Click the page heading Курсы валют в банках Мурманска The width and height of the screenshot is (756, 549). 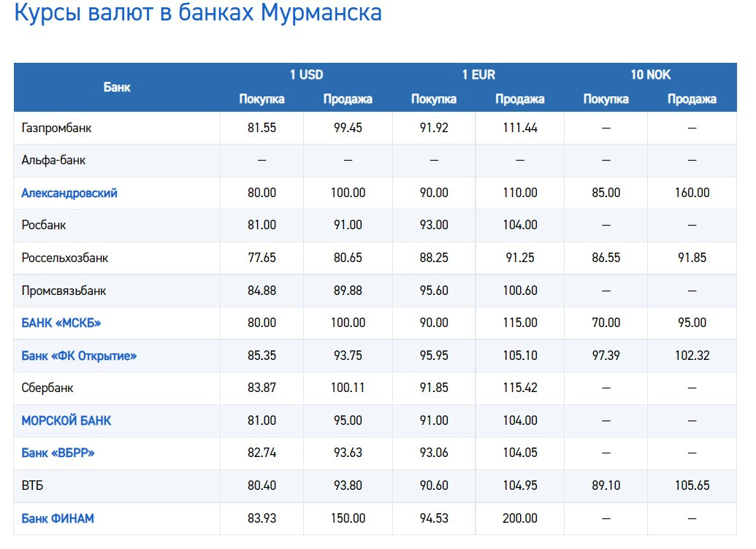[198, 13]
